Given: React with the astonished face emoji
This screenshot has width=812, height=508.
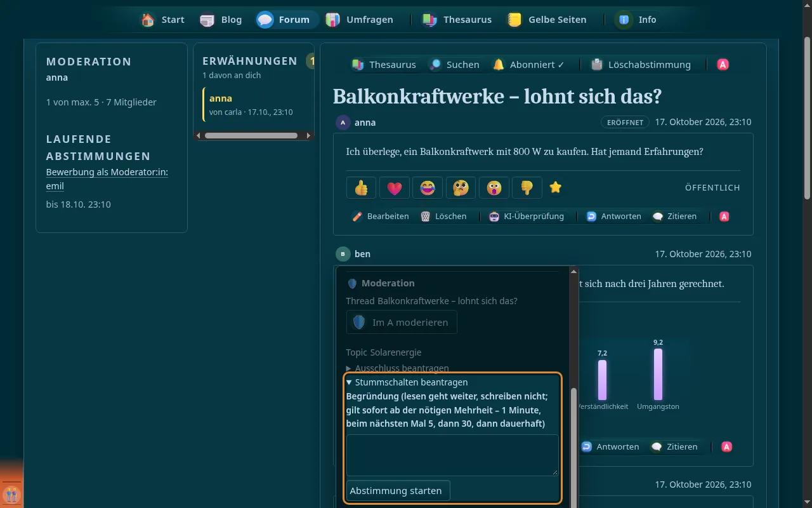Looking at the screenshot, I should coord(494,188).
